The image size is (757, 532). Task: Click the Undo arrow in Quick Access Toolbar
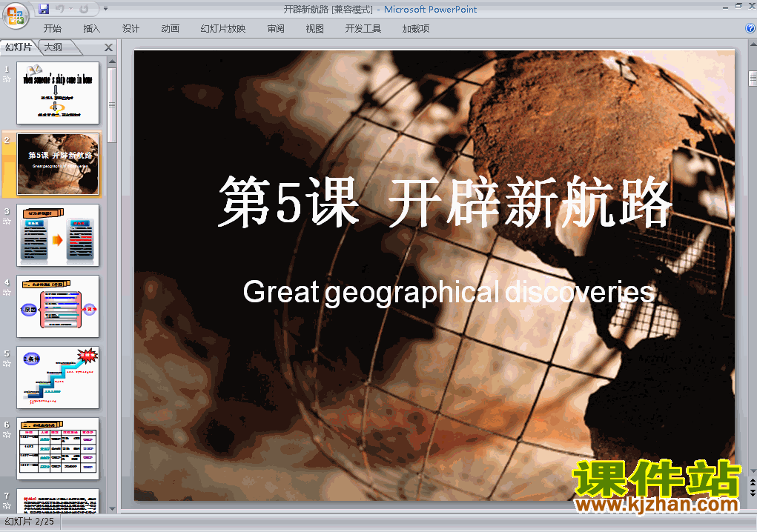point(59,9)
